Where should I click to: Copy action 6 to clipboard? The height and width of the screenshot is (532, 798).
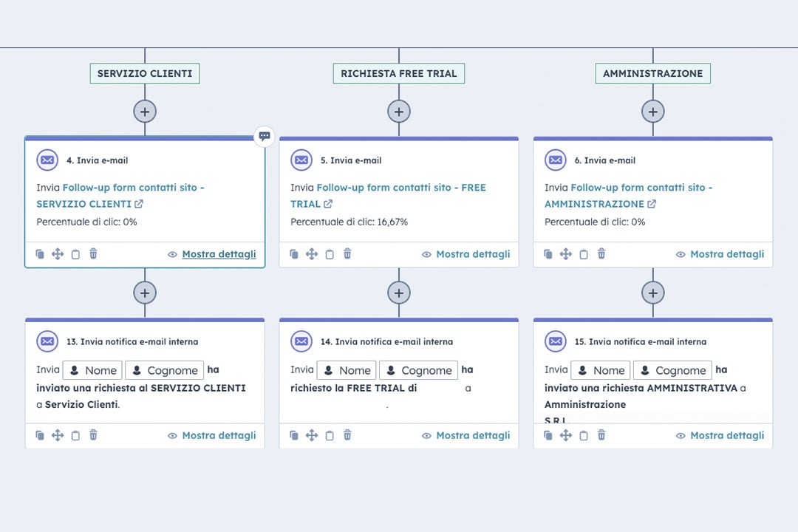[583, 254]
